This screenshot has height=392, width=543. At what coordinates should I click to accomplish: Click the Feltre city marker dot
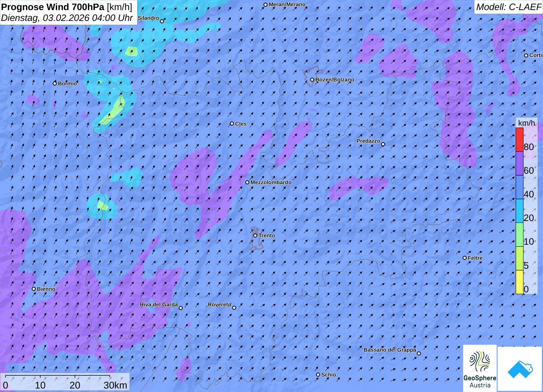tap(465, 258)
